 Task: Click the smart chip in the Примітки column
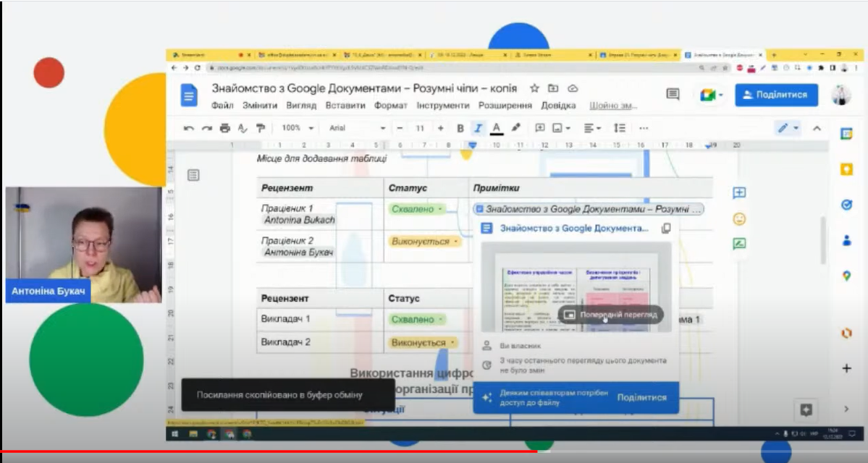click(589, 209)
